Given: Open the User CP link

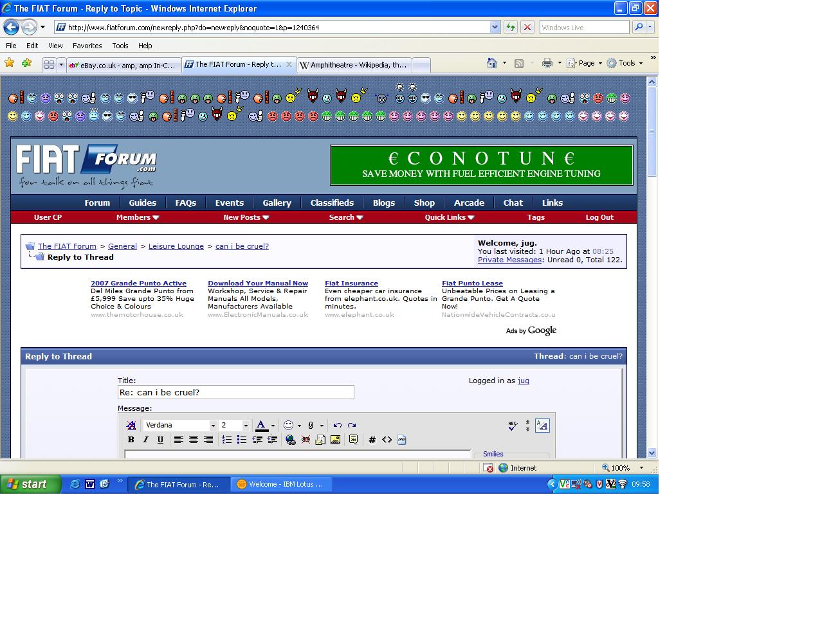Looking at the screenshot, I should point(48,217).
